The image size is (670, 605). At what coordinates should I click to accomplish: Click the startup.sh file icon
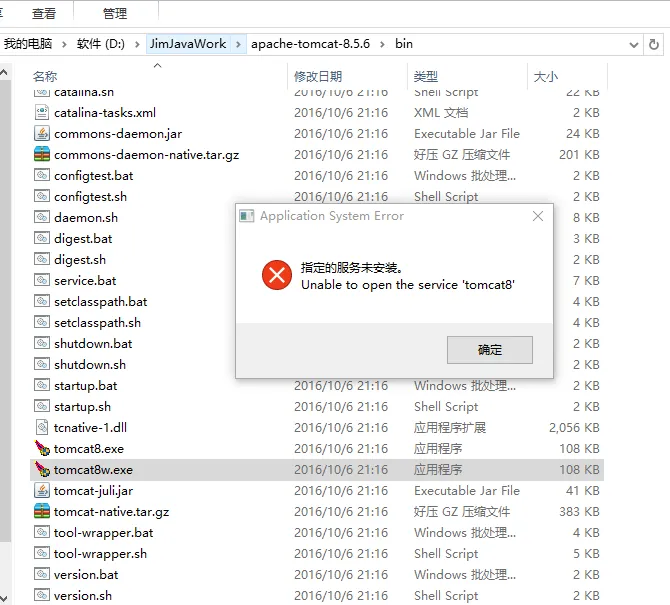(41, 406)
